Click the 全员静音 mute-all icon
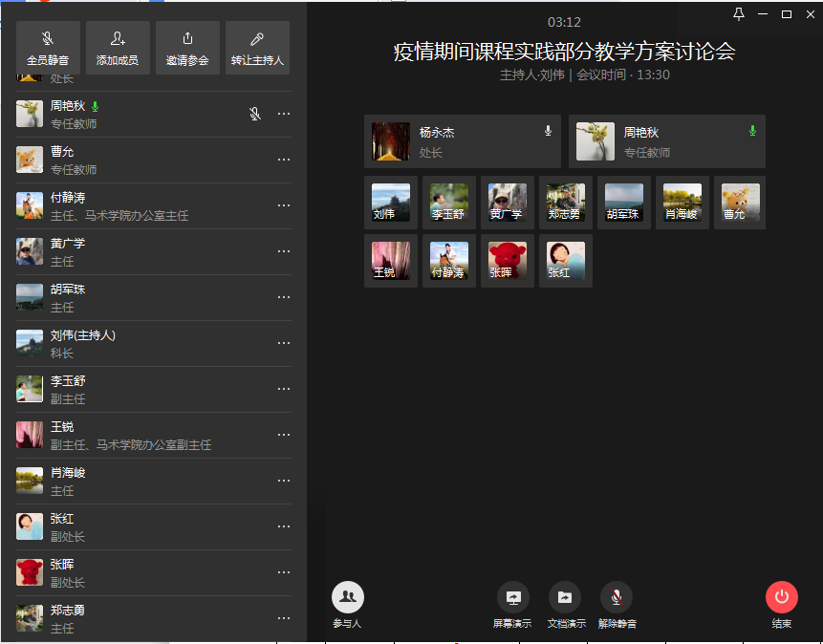Image resolution: width=823 pixels, height=644 pixels. point(48,39)
